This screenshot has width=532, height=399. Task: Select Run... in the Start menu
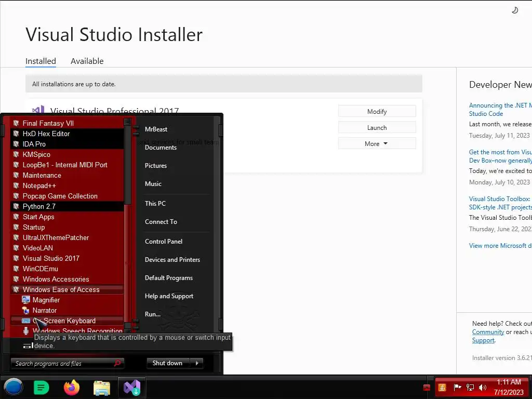pyautogui.click(x=153, y=314)
